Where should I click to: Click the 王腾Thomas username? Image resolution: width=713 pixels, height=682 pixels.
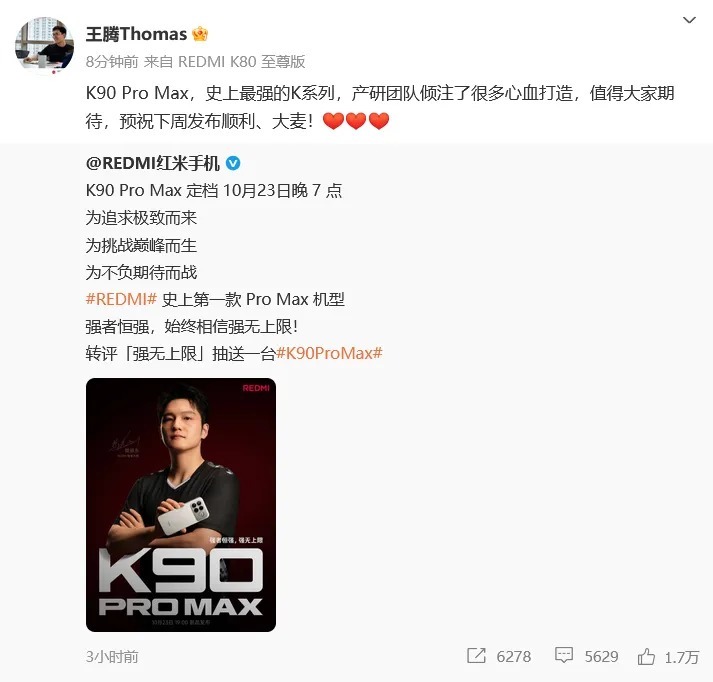click(136, 34)
